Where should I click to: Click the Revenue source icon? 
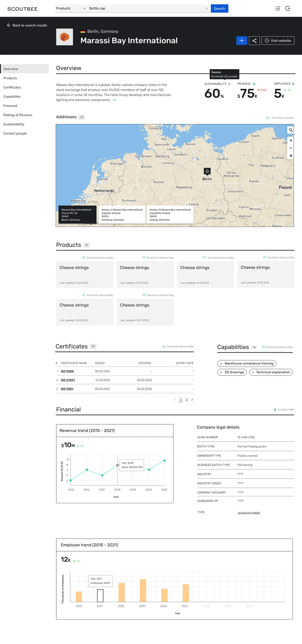(254, 84)
